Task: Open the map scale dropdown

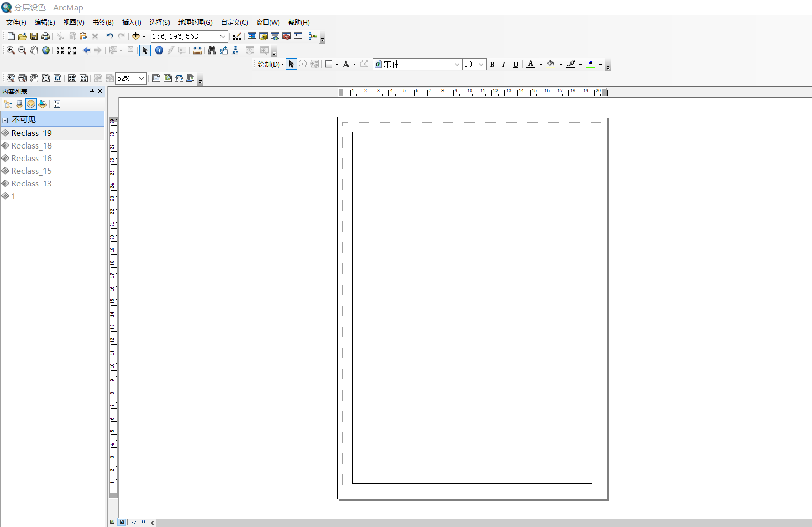Action: pyautogui.click(x=223, y=36)
